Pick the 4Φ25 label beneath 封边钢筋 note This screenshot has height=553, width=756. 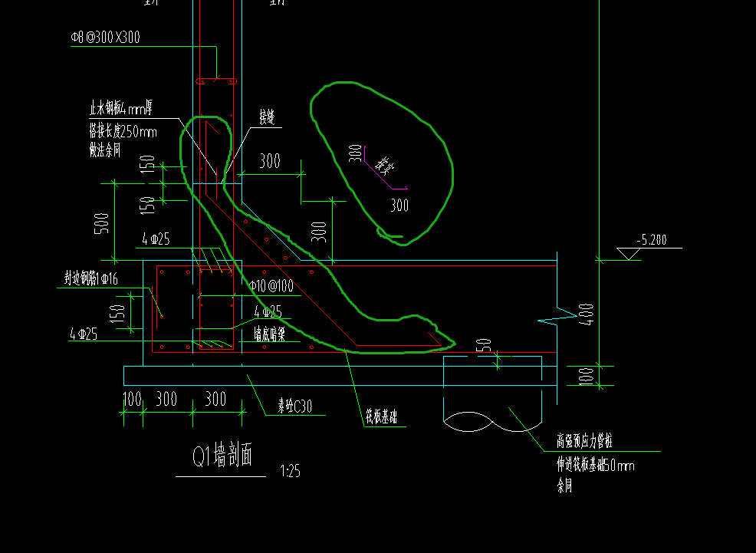[84, 334]
